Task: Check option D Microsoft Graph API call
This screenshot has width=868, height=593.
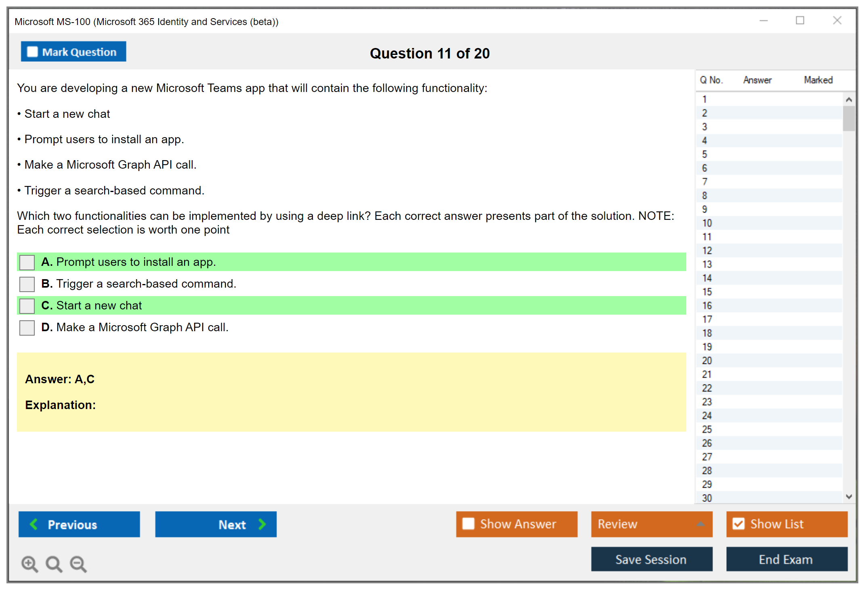Action: 27,328
